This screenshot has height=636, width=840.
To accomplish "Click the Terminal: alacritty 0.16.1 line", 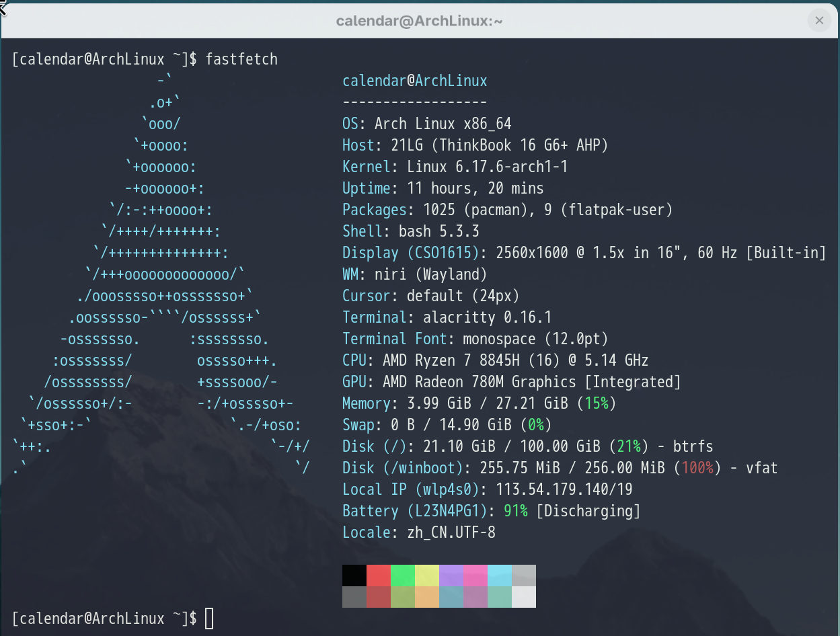I will click(x=447, y=317).
